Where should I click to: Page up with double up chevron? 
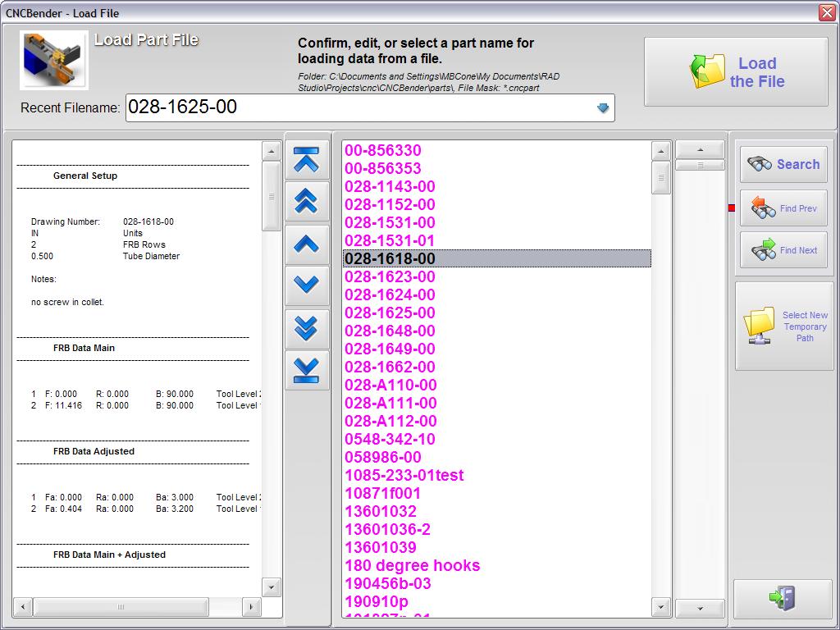coord(306,201)
